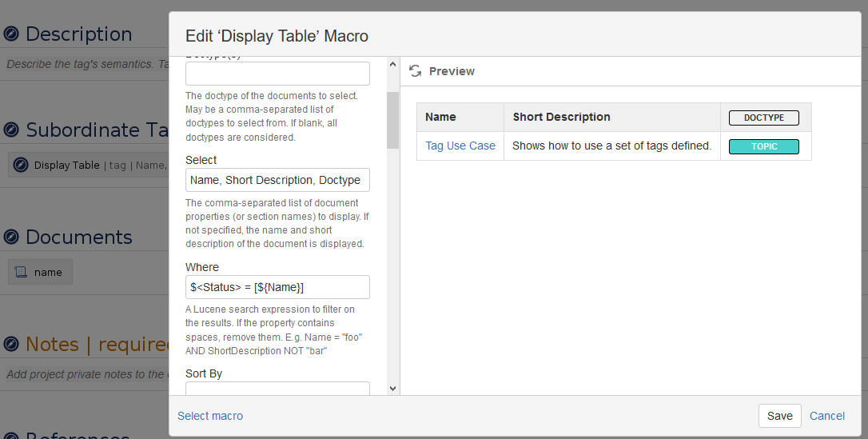
Task: Click the Display Table macro placeholder icon
Action: point(21,166)
